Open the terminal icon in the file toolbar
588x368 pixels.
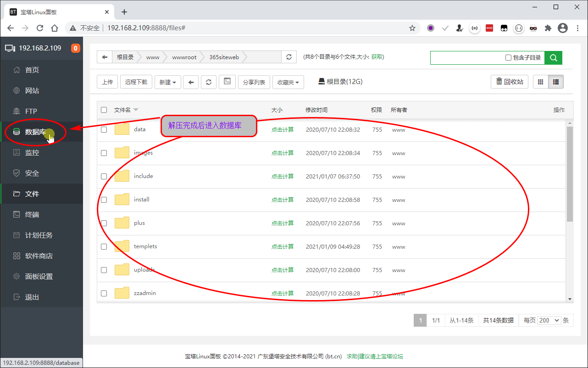[227, 82]
